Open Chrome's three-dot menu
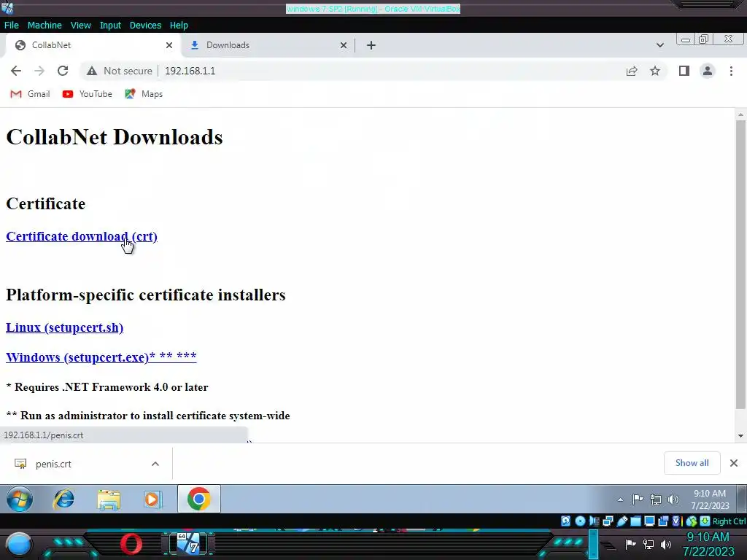 point(731,71)
